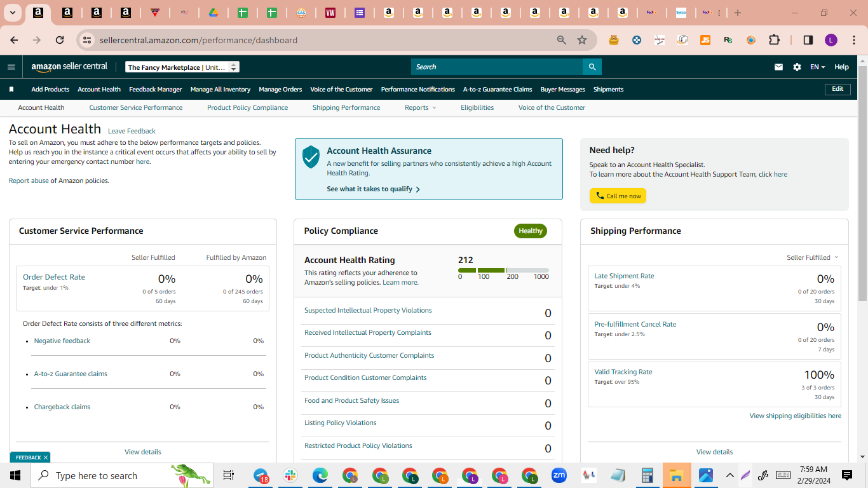Expand the Reports dropdown menu
This screenshot has width=868, height=488.
[x=421, y=108]
